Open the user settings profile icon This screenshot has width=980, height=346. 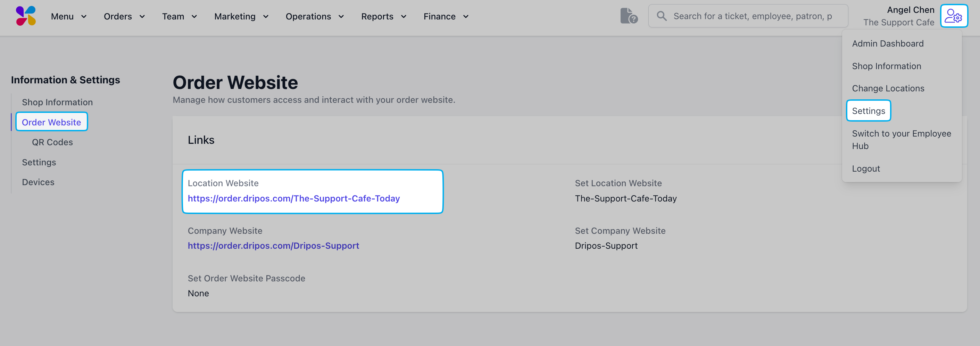coord(954,16)
